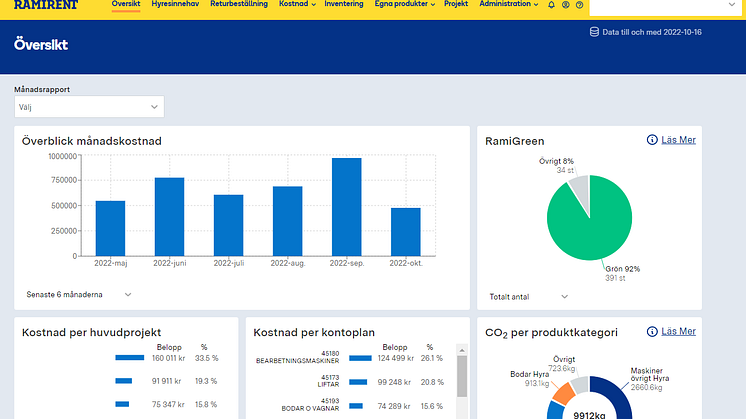Expand the Kostnad menu

297,4
